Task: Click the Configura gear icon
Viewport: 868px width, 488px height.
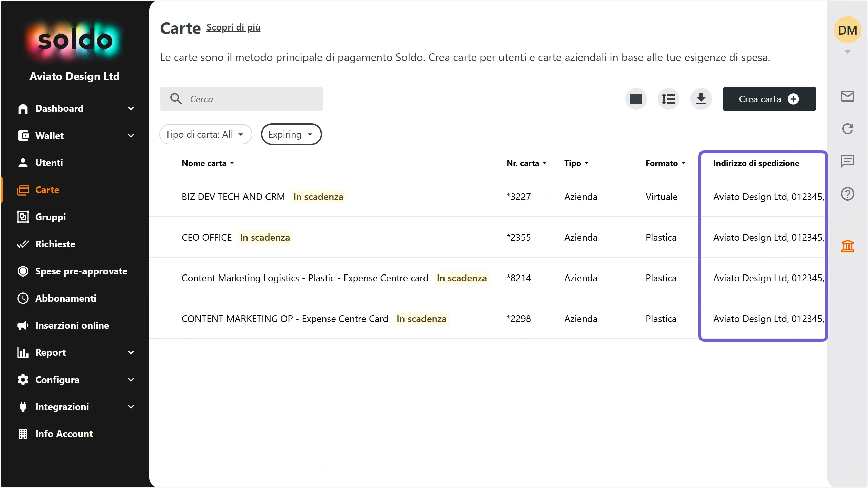Action: click(x=23, y=380)
